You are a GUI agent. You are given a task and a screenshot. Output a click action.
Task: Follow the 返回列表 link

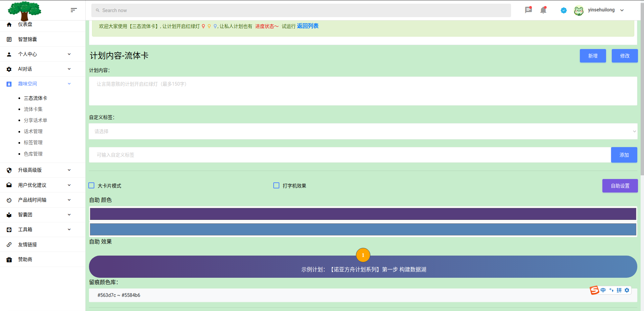308,26
